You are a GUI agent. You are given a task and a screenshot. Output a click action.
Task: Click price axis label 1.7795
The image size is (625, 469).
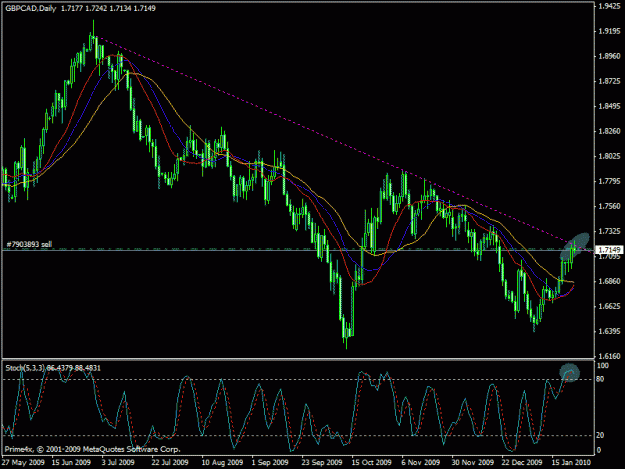tap(609, 181)
